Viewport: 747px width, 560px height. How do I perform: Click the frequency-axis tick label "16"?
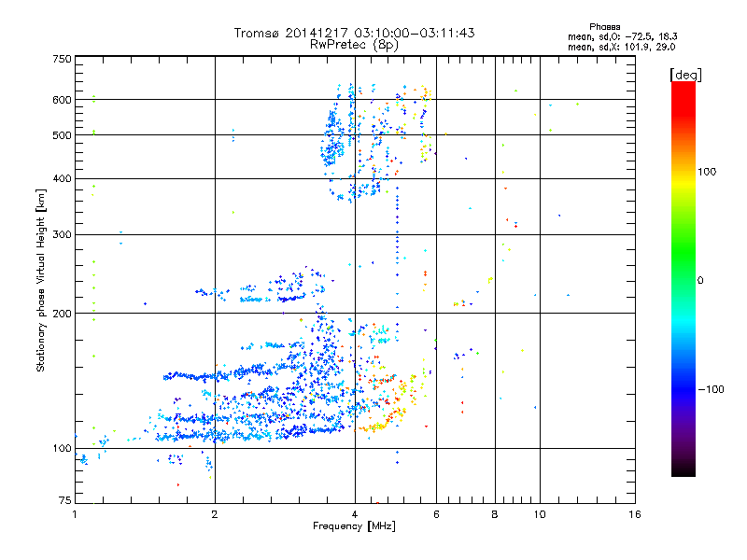click(x=635, y=514)
